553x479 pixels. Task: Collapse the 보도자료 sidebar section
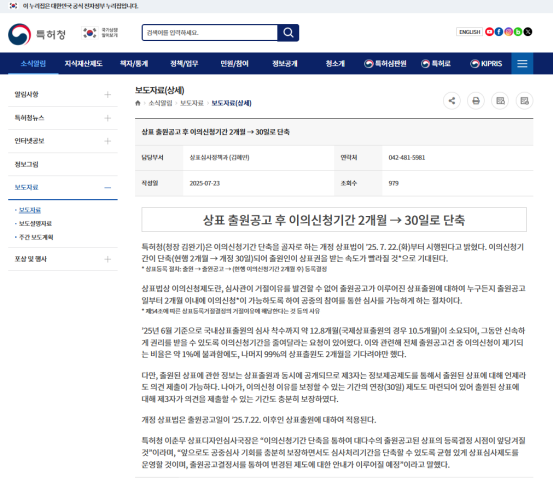click(x=108, y=188)
